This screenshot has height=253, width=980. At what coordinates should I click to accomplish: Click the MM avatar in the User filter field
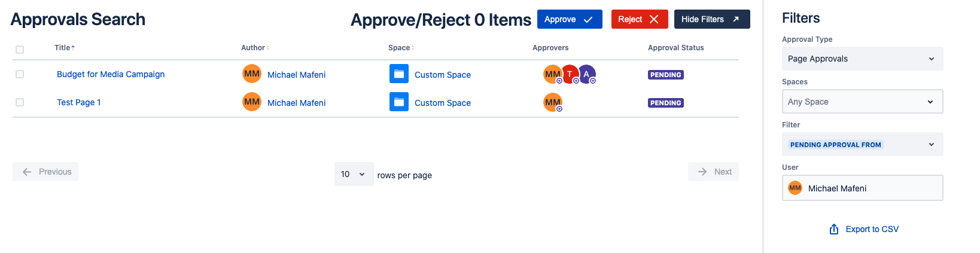click(x=795, y=188)
